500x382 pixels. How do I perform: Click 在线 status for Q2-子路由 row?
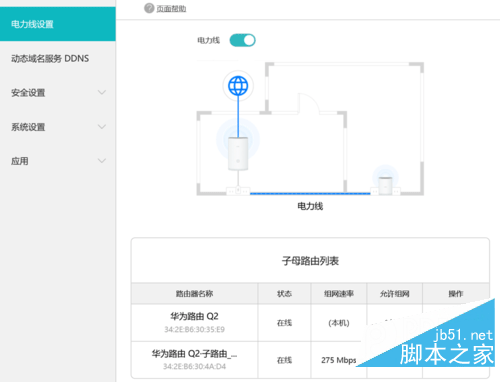tap(284, 360)
